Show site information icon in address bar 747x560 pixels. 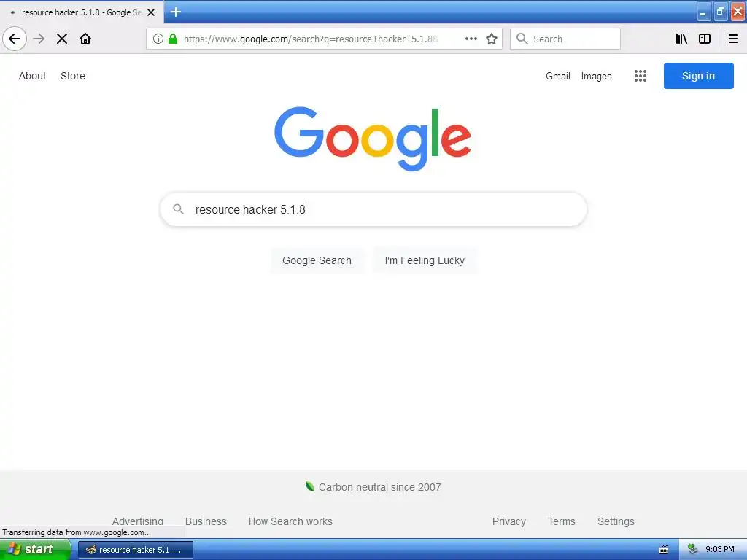click(x=158, y=39)
